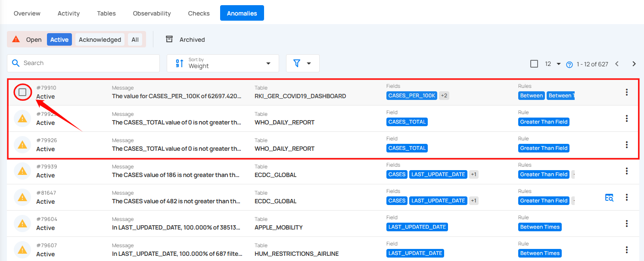Click the CASES_PER_100K field tag
This screenshot has width=644, height=261.
click(x=412, y=96)
